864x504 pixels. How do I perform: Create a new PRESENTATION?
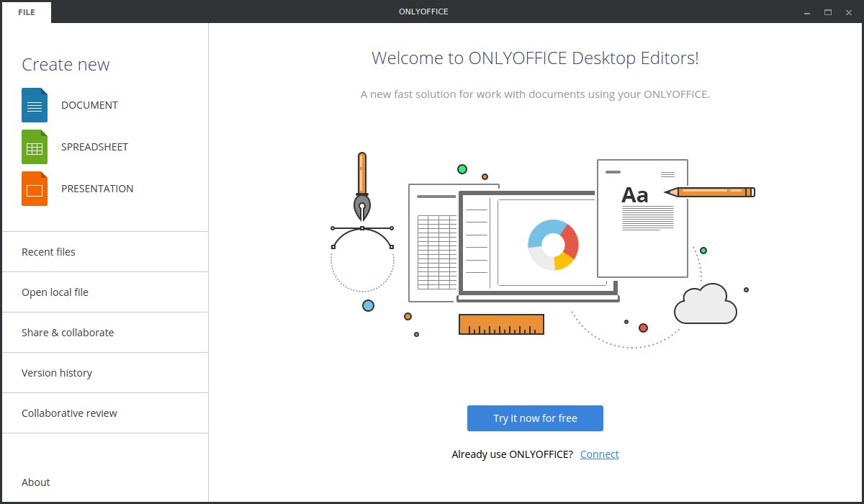[97, 189]
